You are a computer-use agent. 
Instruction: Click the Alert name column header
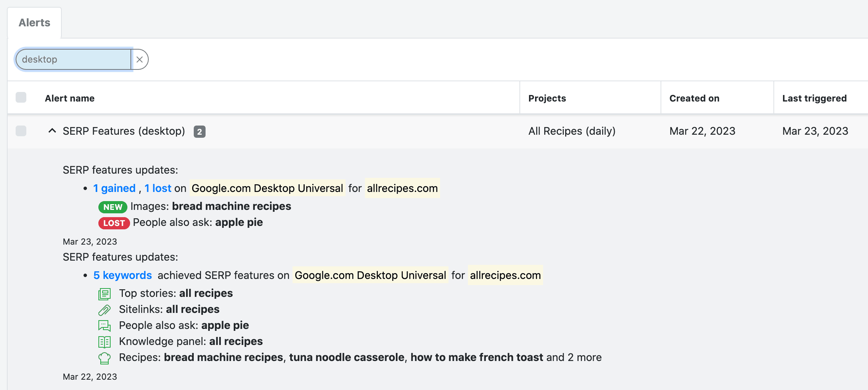(70, 98)
